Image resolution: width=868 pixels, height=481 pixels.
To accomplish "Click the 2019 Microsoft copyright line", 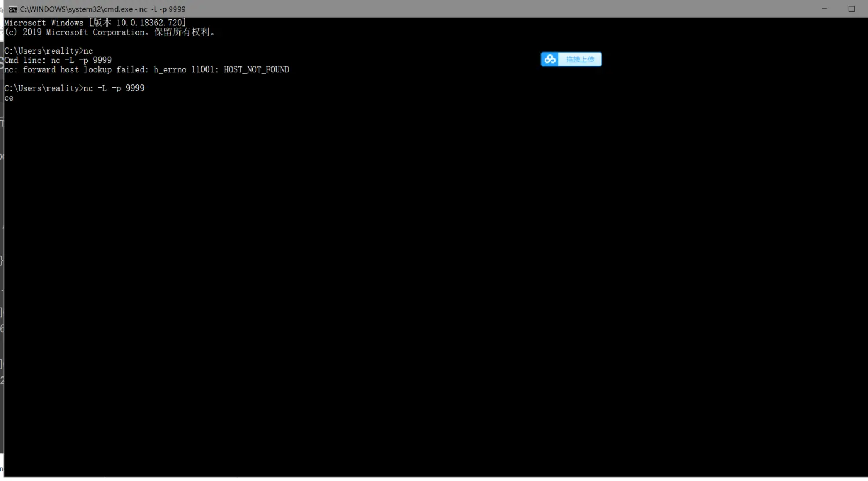I will click(110, 32).
